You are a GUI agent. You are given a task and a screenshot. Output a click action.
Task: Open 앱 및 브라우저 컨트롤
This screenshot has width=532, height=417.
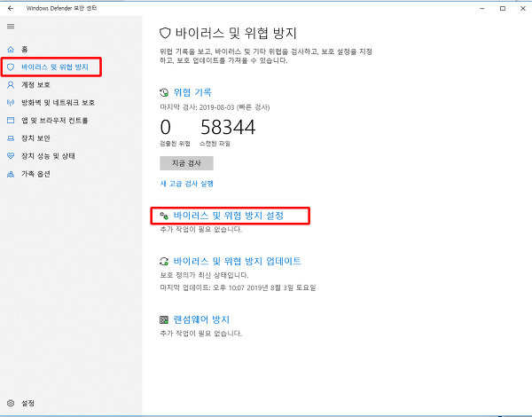click(55, 120)
